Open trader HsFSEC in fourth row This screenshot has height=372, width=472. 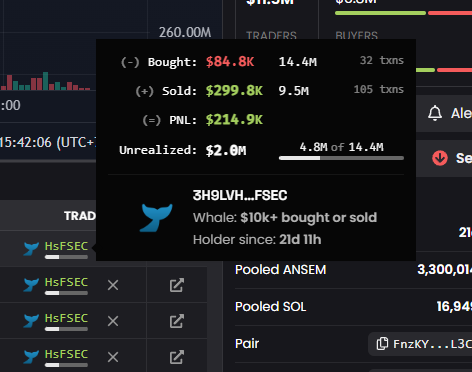[x=66, y=354]
